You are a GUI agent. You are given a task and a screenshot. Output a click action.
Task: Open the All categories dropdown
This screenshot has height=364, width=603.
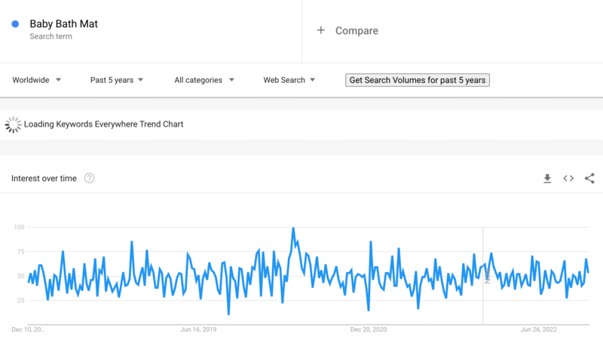[204, 80]
